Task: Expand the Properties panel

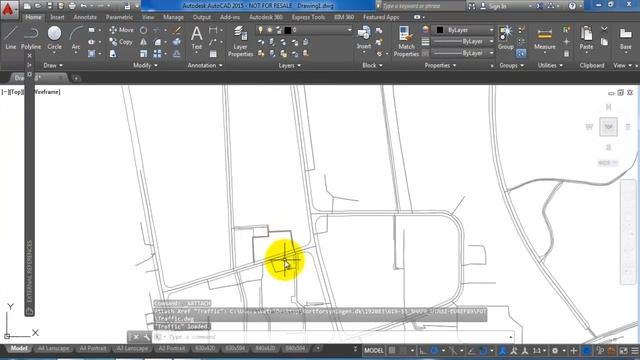Action: (440, 65)
